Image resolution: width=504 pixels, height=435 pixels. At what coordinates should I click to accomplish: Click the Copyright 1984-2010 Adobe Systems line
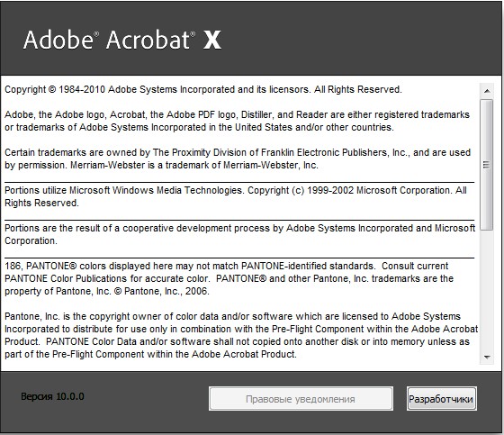(x=203, y=89)
